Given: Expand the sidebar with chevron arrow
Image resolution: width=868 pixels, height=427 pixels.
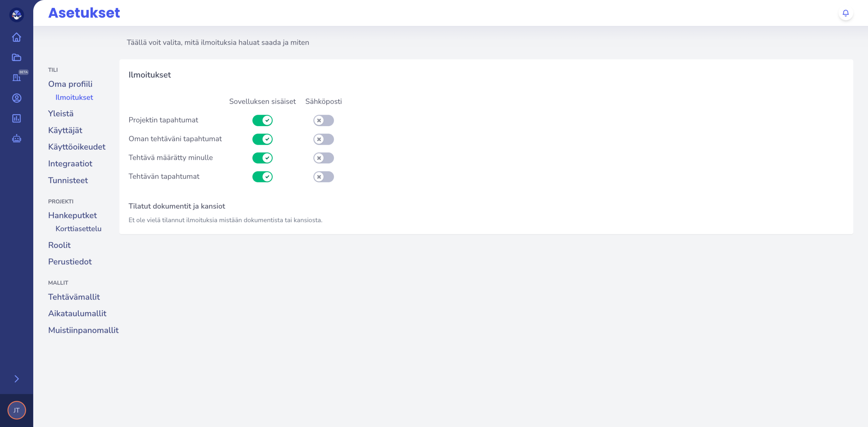Looking at the screenshot, I should 17,379.
